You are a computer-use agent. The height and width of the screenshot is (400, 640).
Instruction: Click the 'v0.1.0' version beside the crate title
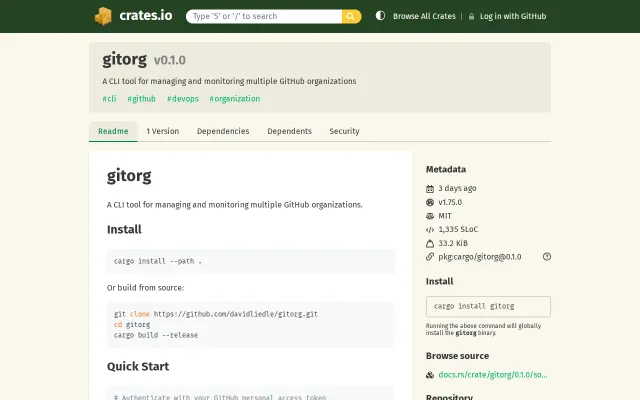(x=169, y=60)
